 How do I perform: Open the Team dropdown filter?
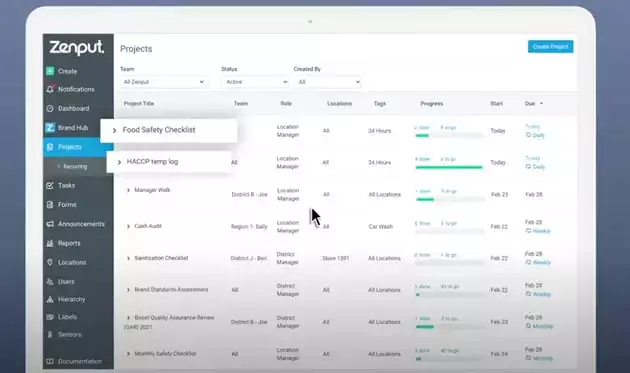click(164, 82)
